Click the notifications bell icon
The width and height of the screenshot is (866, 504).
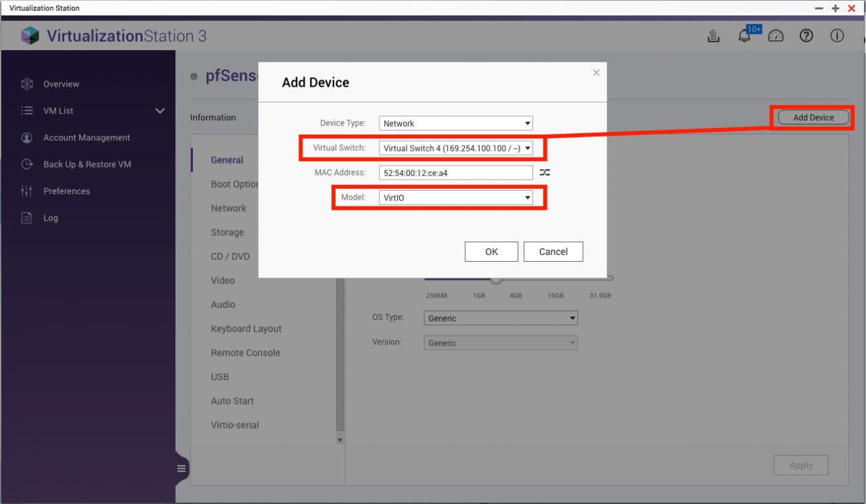[744, 37]
